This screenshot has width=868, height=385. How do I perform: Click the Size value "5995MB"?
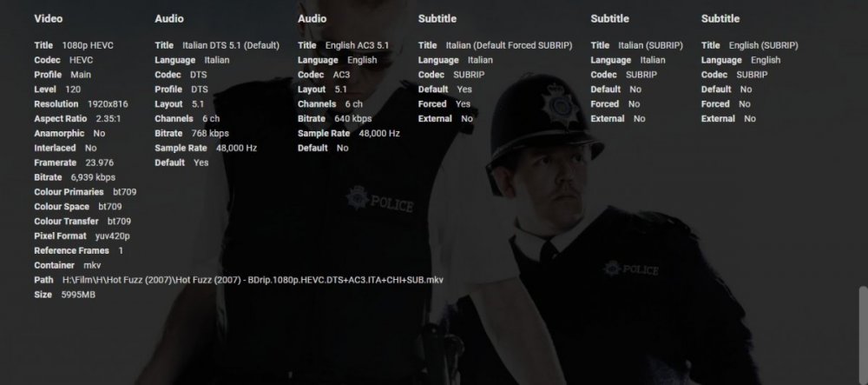[x=78, y=295]
